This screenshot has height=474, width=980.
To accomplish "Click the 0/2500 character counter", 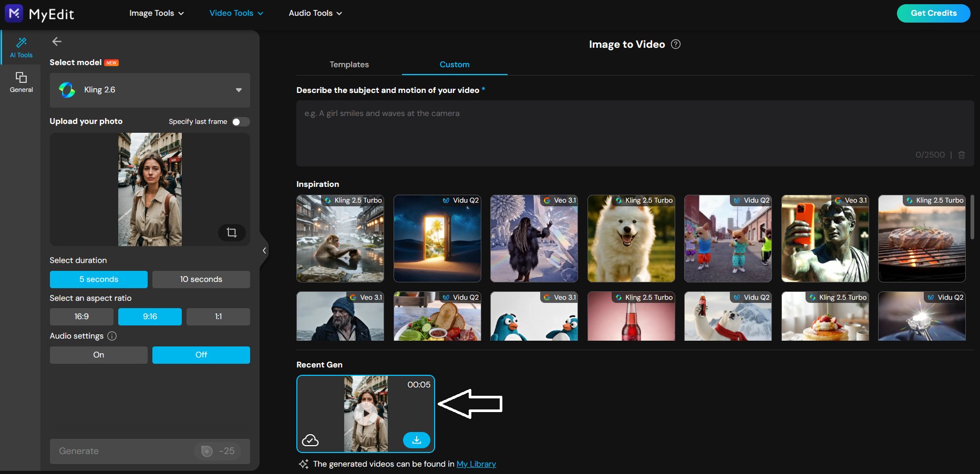I will pos(930,155).
